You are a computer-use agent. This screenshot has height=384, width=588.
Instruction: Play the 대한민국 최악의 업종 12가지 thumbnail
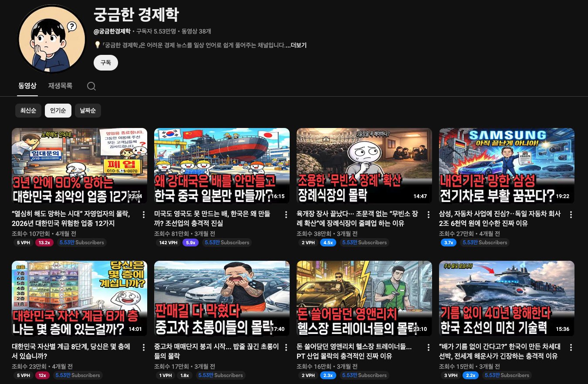[79, 166]
